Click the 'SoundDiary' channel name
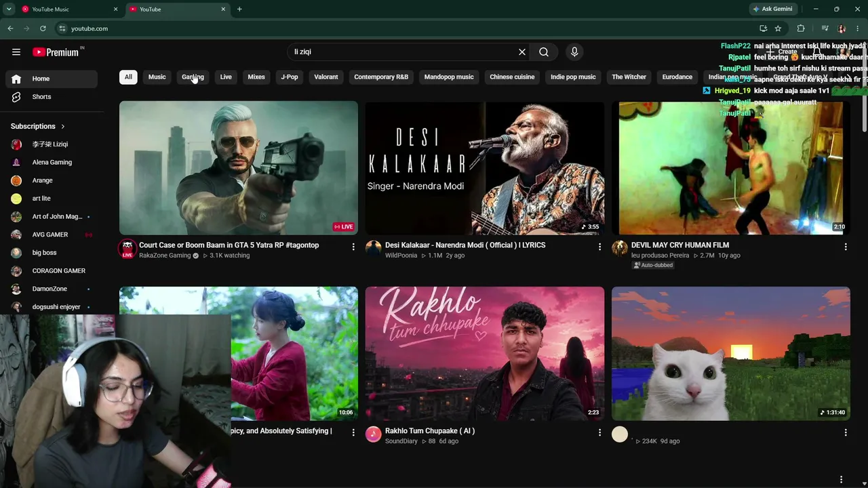This screenshot has width=868, height=488. 401,441
